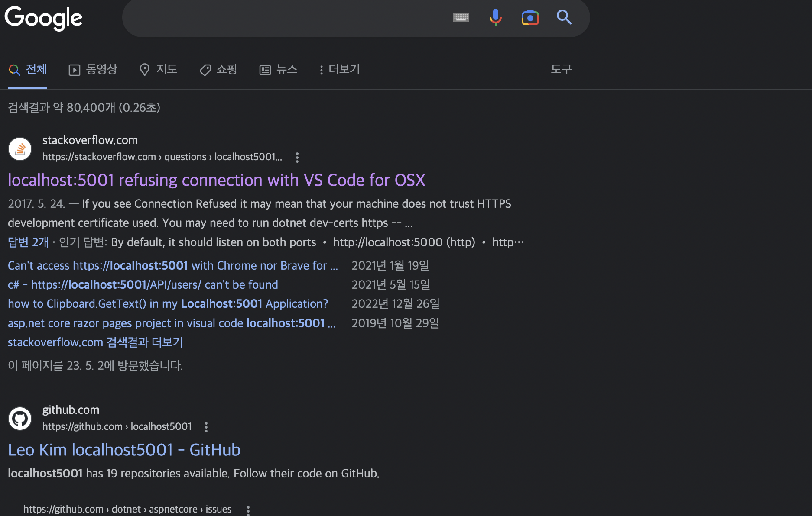Open 'localhost:5001 refusing connection with VS Code' result
The height and width of the screenshot is (516, 812).
coord(217,180)
